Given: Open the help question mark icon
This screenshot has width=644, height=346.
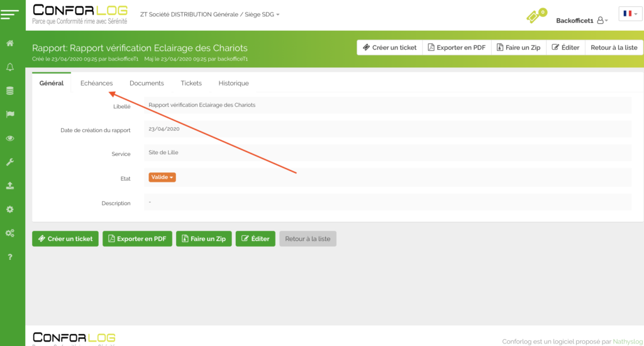Looking at the screenshot, I should click(x=10, y=257).
